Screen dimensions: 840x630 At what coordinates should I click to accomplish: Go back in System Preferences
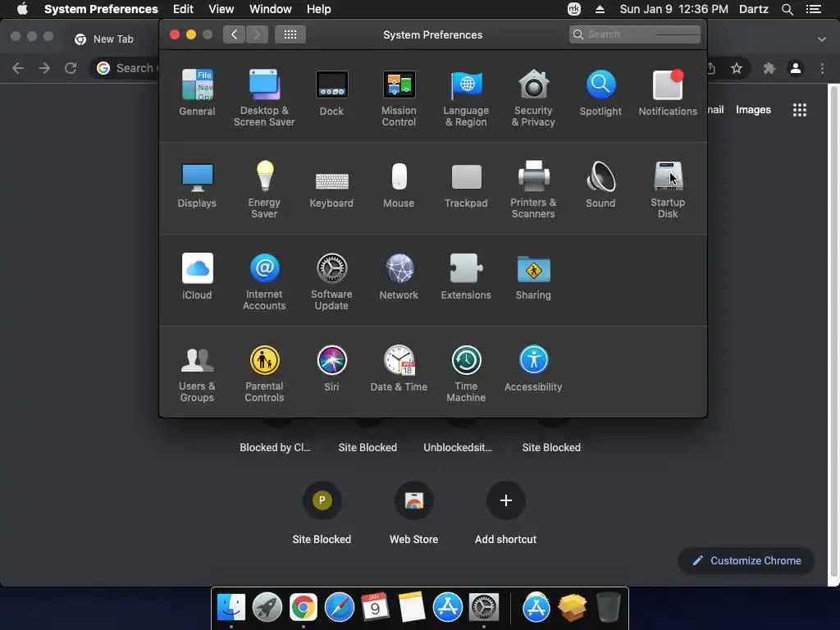234,34
